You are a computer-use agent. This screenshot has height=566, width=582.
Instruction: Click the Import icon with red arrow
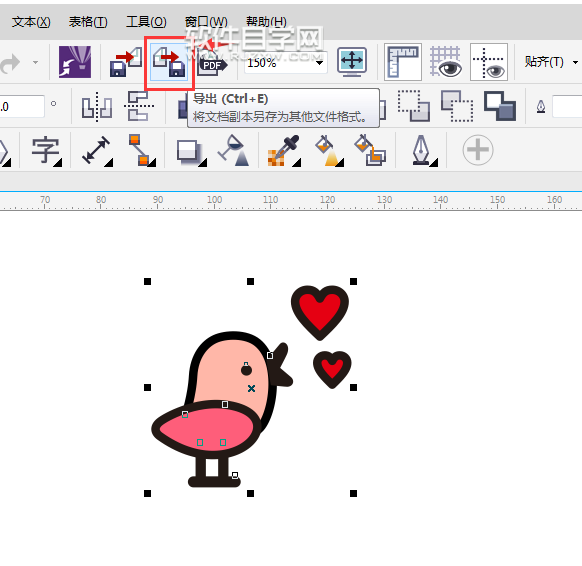[x=126, y=62]
